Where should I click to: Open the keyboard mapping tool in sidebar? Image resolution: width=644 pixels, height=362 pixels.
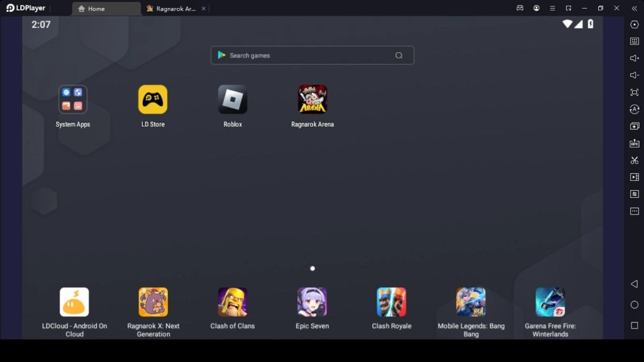click(635, 41)
